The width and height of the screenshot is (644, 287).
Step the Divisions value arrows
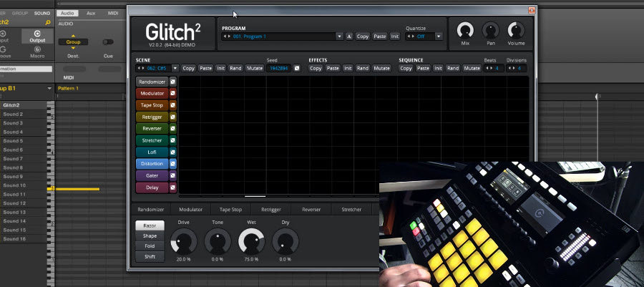pyautogui.click(x=512, y=68)
